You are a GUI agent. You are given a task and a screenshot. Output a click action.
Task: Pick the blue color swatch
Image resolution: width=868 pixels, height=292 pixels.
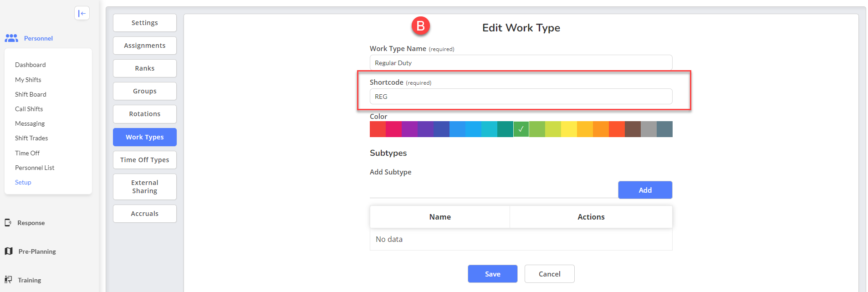coord(457,129)
